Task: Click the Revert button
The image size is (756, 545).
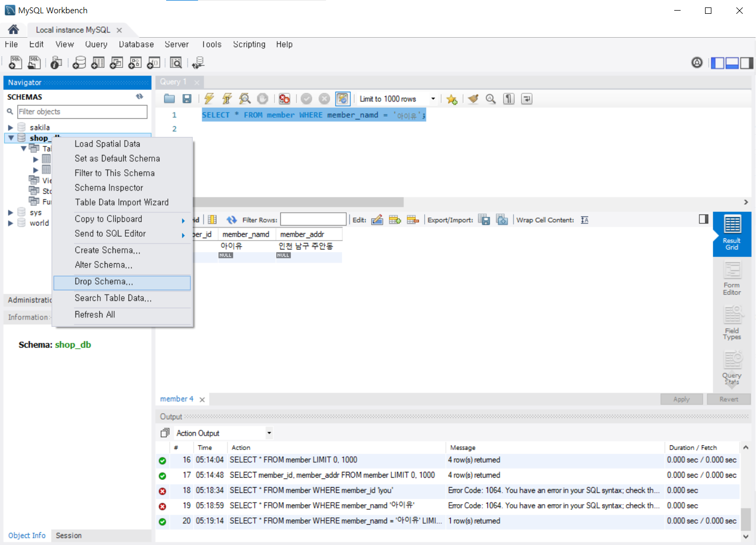Action: [x=729, y=399]
